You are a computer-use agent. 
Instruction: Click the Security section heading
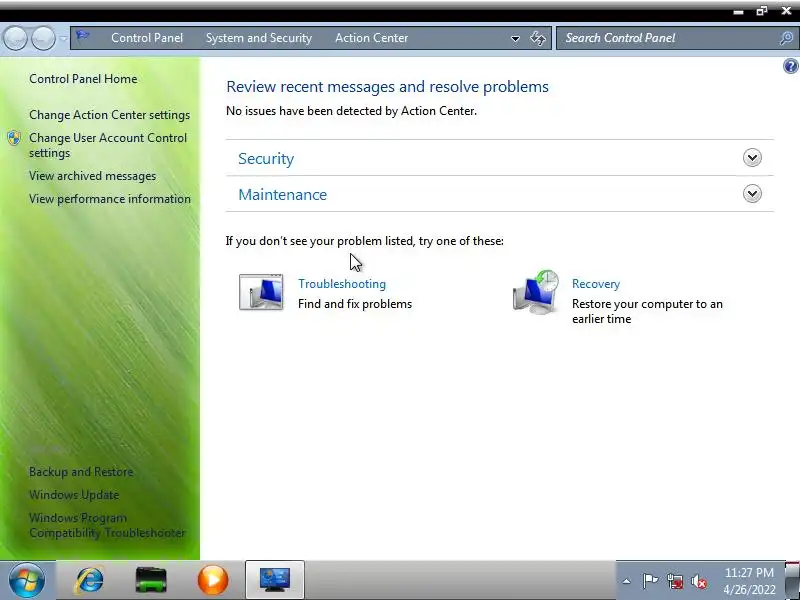pyautogui.click(x=266, y=159)
